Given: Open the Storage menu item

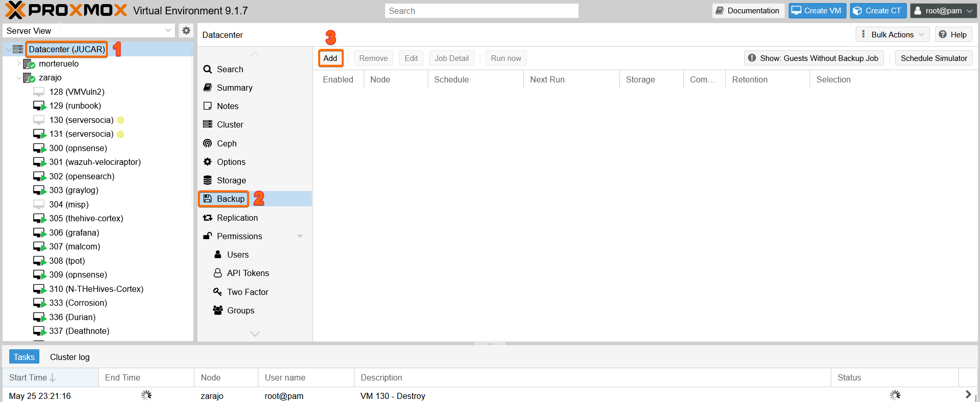Looking at the screenshot, I should coord(255,180).
